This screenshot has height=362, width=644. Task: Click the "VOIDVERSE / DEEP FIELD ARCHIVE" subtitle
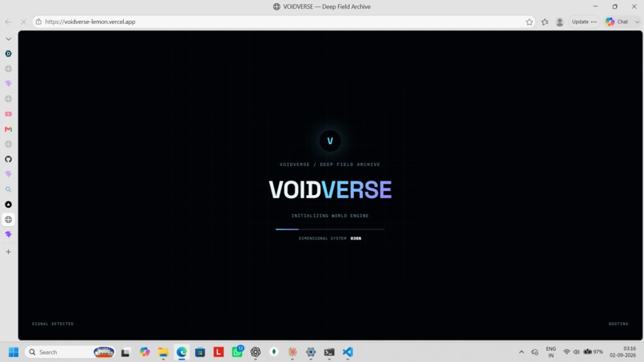[x=330, y=165]
